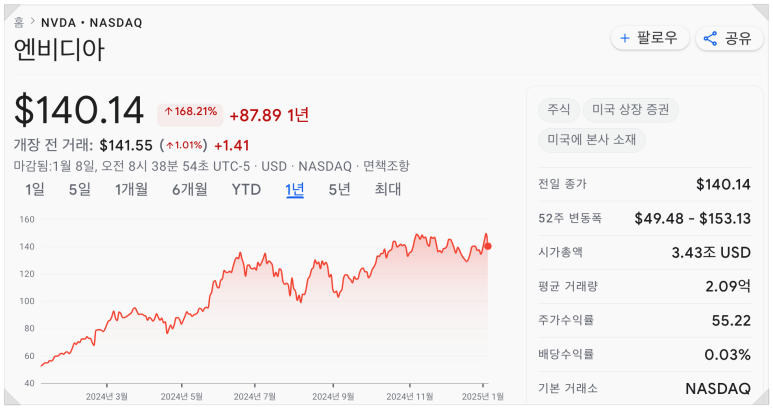This screenshot has width=773, height=409.
Task: Click the +87.89 1년 change text
Action: [269, 115]
